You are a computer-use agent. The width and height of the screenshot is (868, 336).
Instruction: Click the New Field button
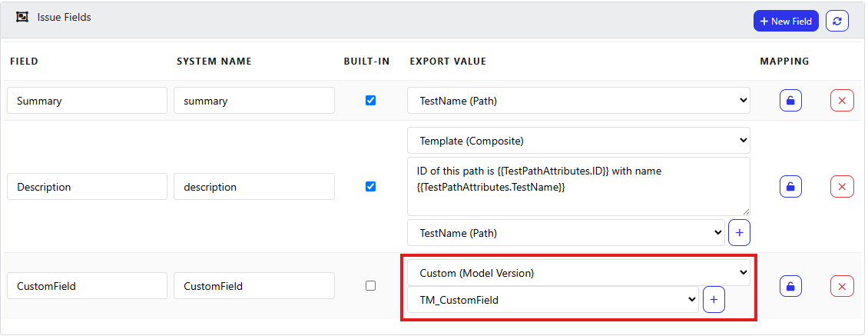pyautogui.click(x=786, y=21)
